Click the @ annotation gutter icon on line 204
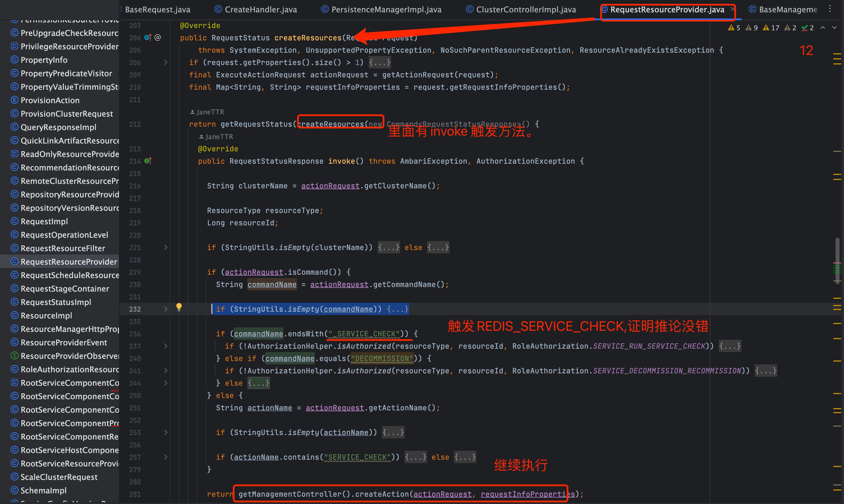 pos(158,37)
